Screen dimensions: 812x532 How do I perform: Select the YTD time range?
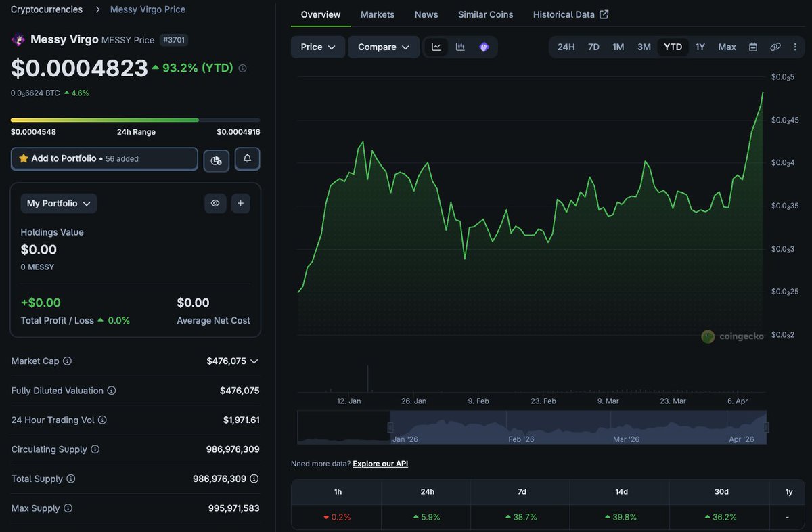673,47
